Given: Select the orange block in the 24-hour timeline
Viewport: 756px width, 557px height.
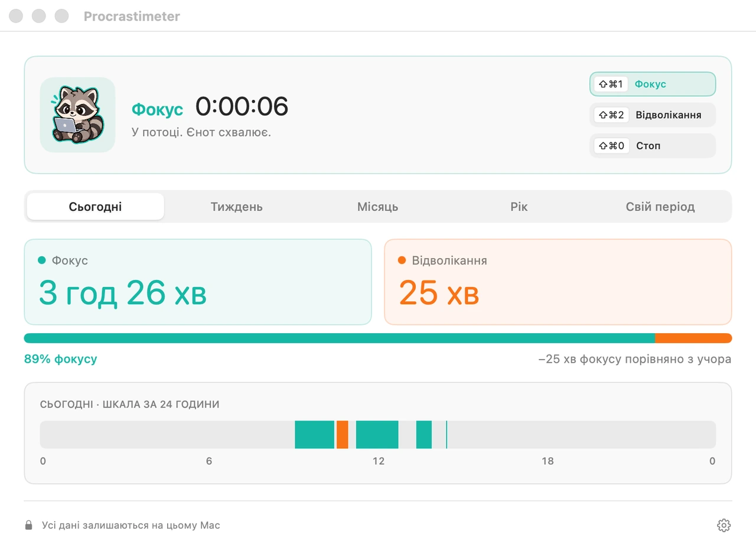Looking at the screenshot, I should (x=343, y=435).
